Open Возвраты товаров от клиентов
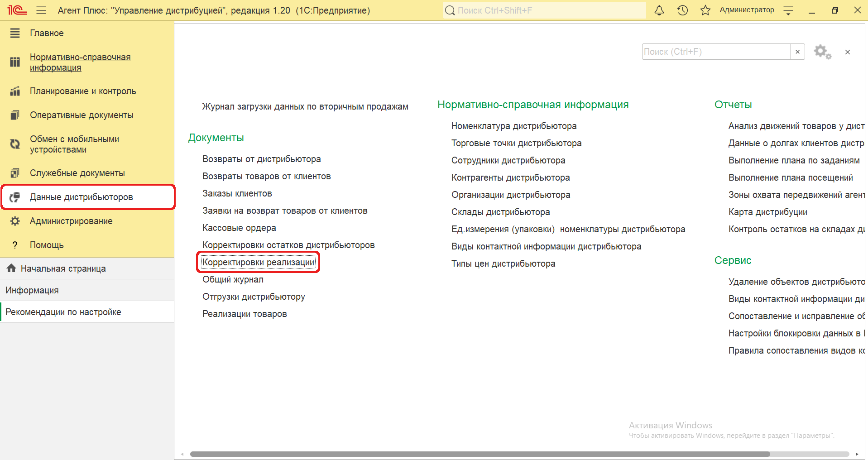The image size is (868, 460). tap(267, 176)
